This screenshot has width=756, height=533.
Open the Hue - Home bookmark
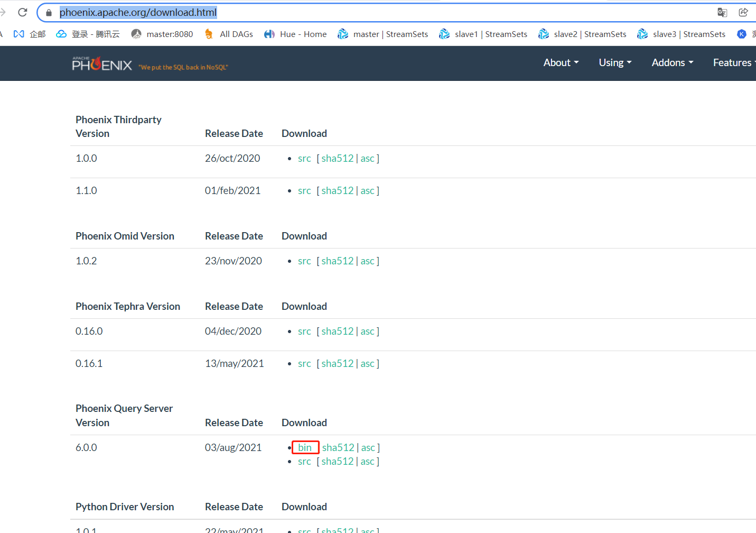click(x=303, y=34)
